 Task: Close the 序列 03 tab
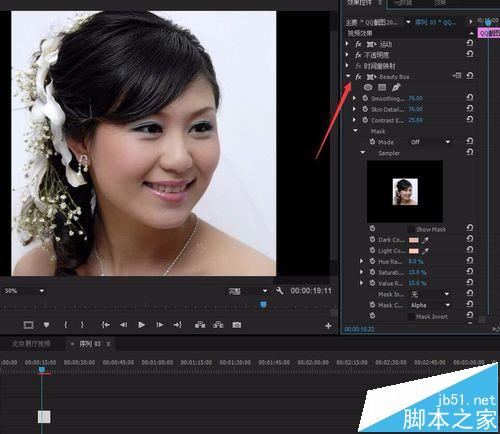[x=72, y=344]
